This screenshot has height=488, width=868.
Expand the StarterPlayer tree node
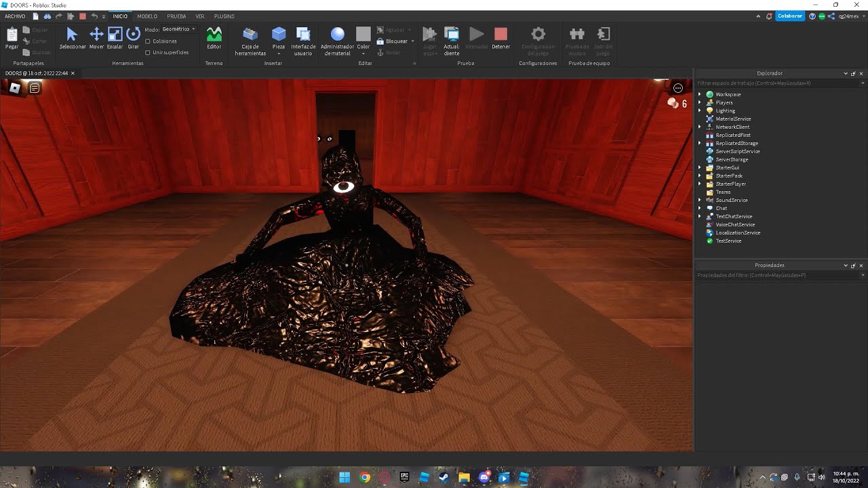(x=700, y=184)
